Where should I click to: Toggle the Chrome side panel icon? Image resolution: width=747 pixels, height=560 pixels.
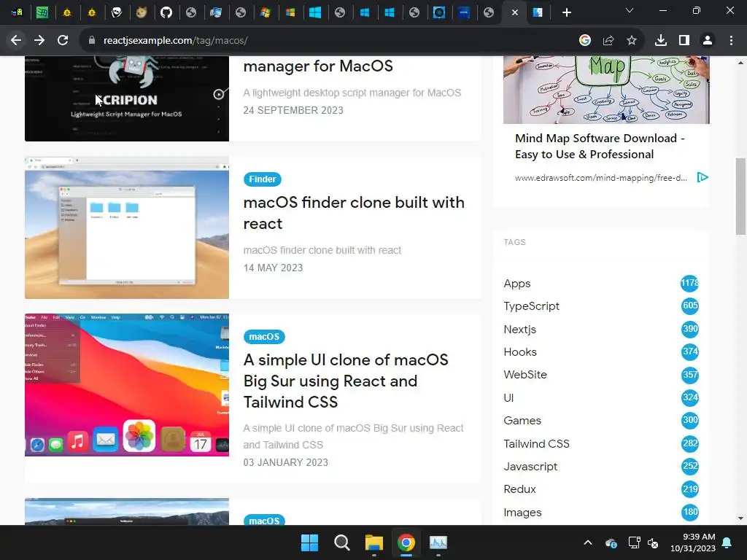tap(684, 41)
